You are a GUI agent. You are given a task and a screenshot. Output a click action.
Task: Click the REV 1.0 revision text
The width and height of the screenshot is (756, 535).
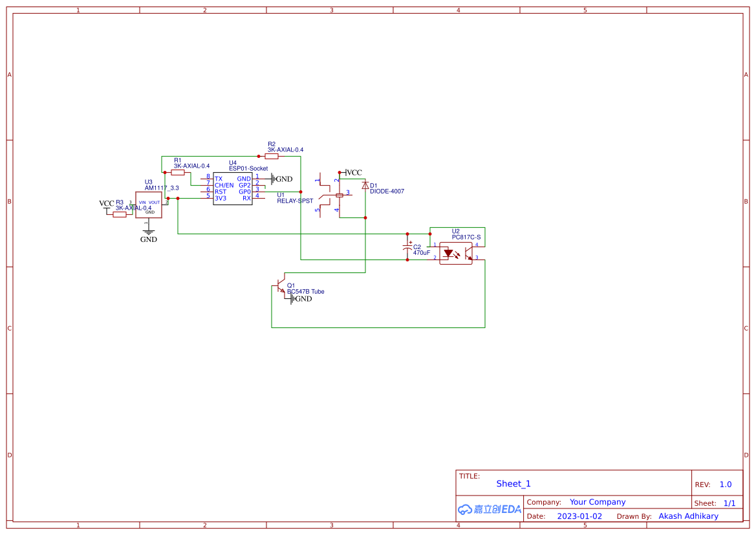click(724, 483)
